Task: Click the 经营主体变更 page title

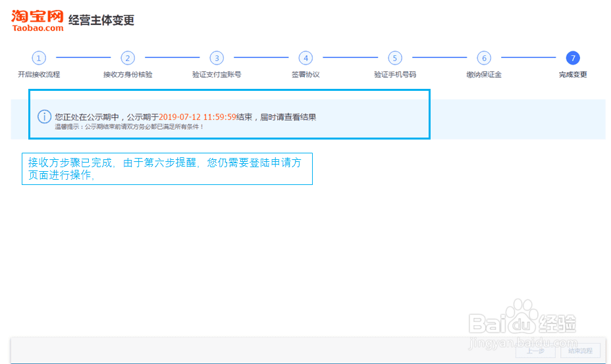Action: tap(101, 20)
